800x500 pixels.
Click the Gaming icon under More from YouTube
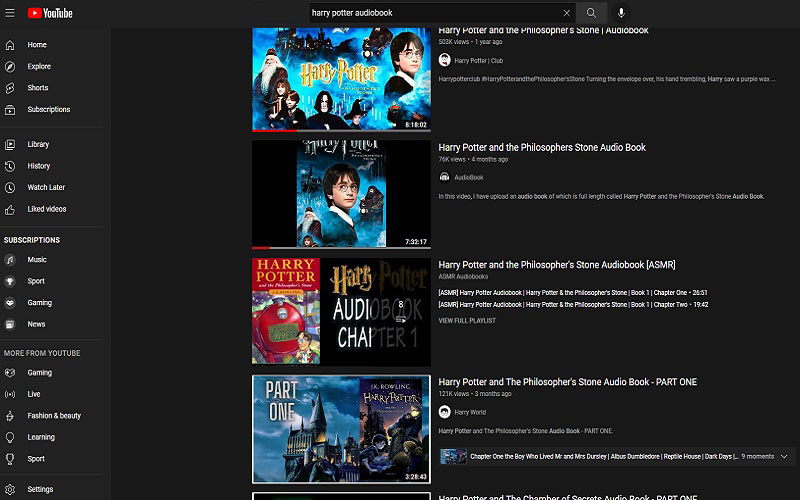coord(10,372)
